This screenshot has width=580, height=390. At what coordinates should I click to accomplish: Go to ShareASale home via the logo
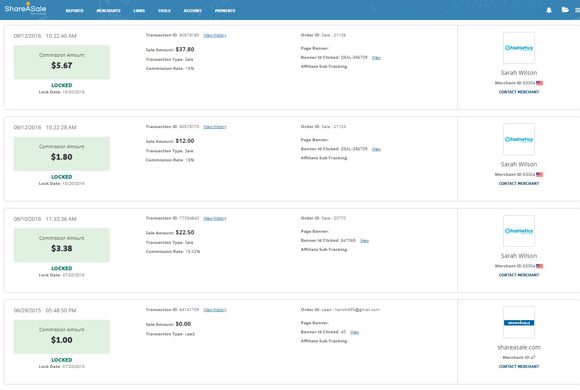(x=25, y=9)
